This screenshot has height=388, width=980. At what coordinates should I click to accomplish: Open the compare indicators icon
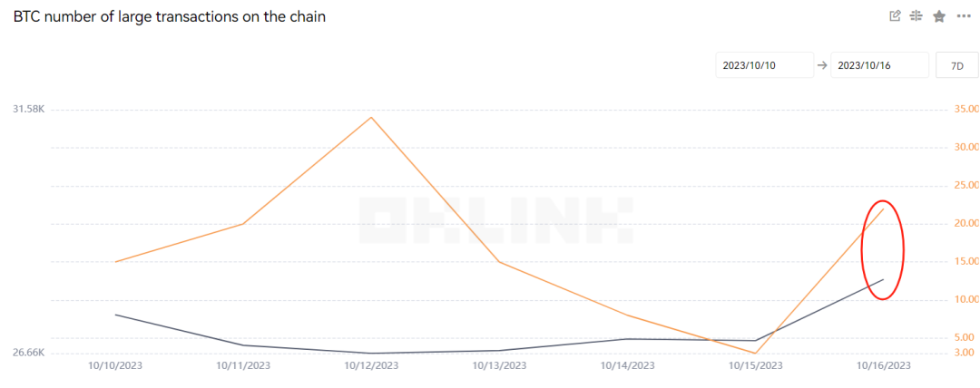(x=916, y=16)
